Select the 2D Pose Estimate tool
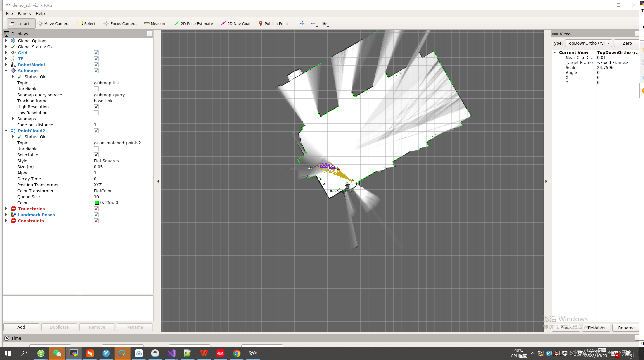This screenshot has width=644, height=360. (x=193, y=24)
